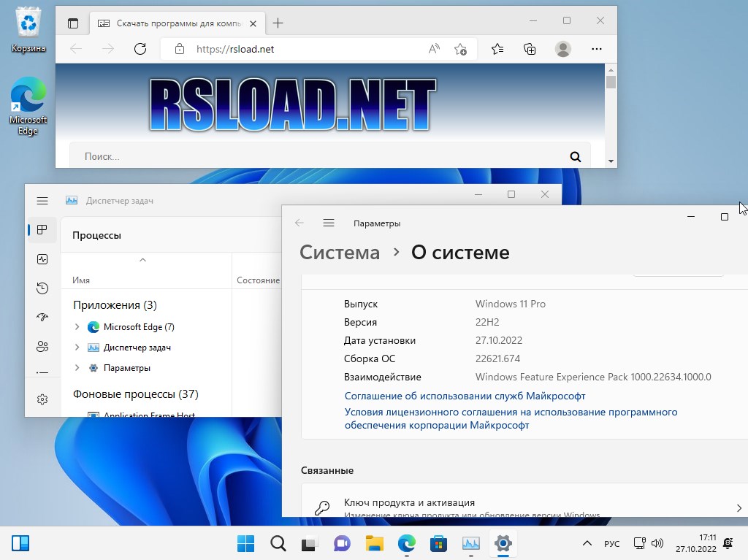The width and height of the screenshot is (748, 560).
Task: Open Performance page in Task Manager sidebar
Action: pyautogui.click(x=42, y=259)
